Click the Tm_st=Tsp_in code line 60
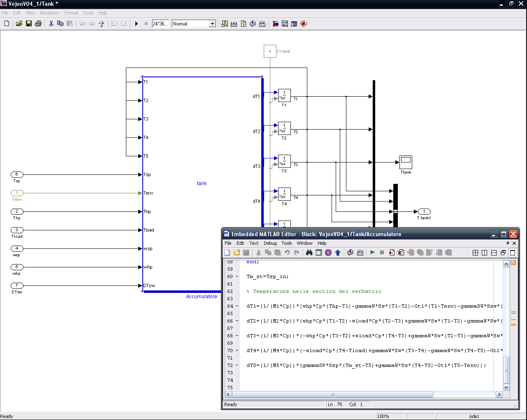Image resolution: width=527 pixels, height=420 pixels. pyautogui.click(x=267, y=276)
